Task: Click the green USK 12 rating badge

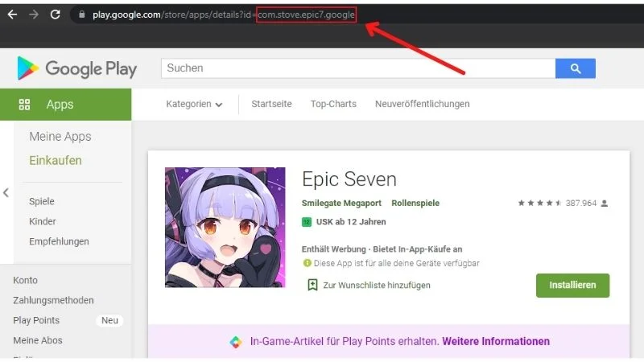Action: coord(307,222)
